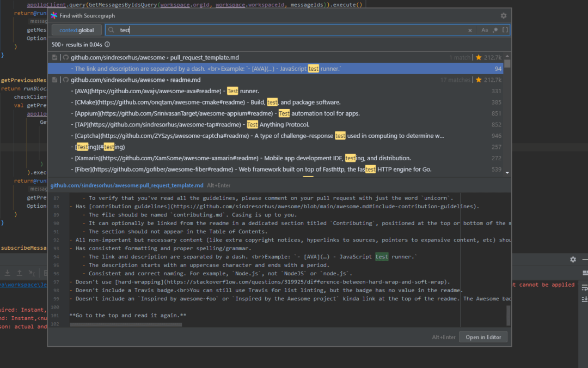This screenshot has width=588, height=368.
Task: Click 'apolloClient' in top editor line
Action: click(46, 5)
